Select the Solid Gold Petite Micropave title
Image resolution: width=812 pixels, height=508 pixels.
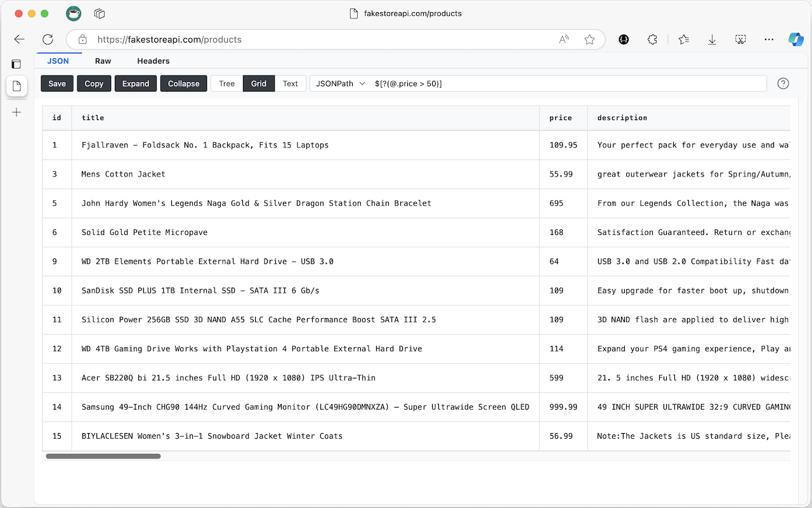tap(306, 232)
